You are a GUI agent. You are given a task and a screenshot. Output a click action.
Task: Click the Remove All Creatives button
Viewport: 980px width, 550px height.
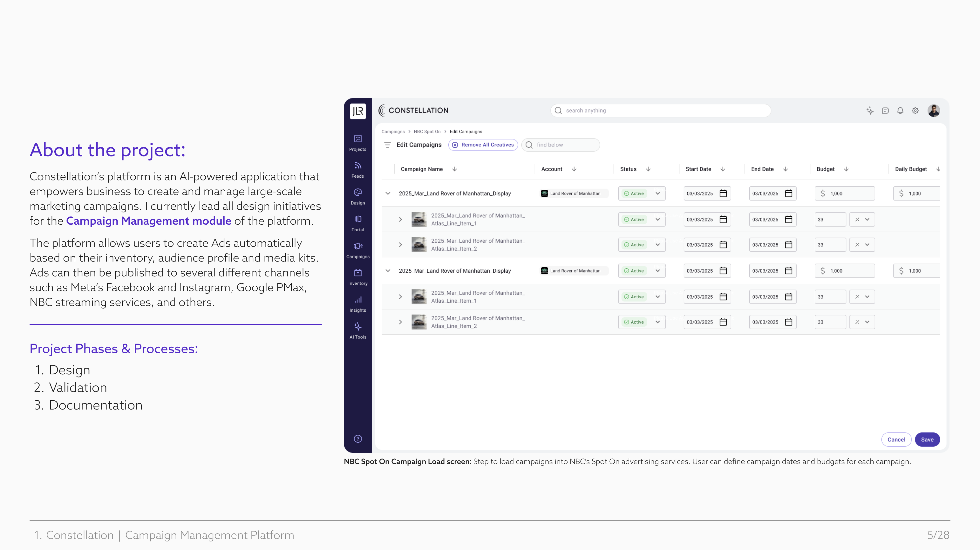pyautogui.click(x=483, y=145)
